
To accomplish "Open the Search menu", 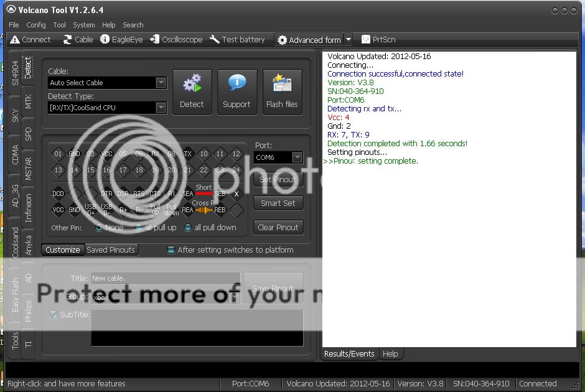I will (x=133, y=25).
